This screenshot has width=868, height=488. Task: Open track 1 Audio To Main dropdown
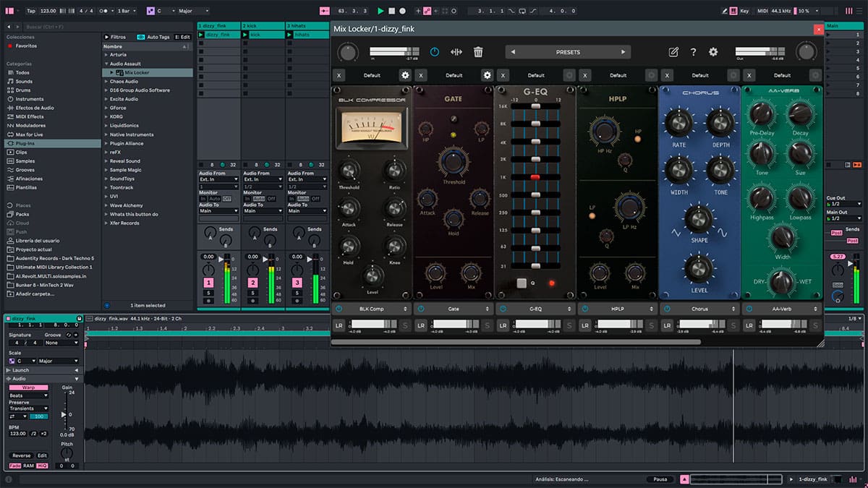tap(218, 211)
